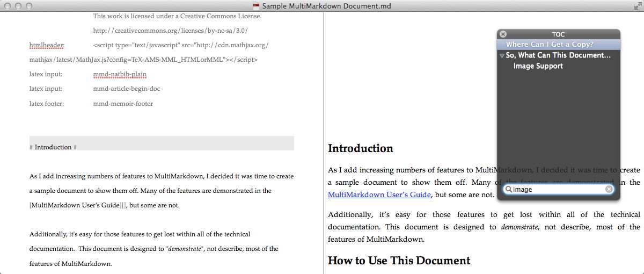Click the '[MultiMarkdown User's Guide][]' text in editor
This screenshot has height=274, width=644.
[78, 205]
